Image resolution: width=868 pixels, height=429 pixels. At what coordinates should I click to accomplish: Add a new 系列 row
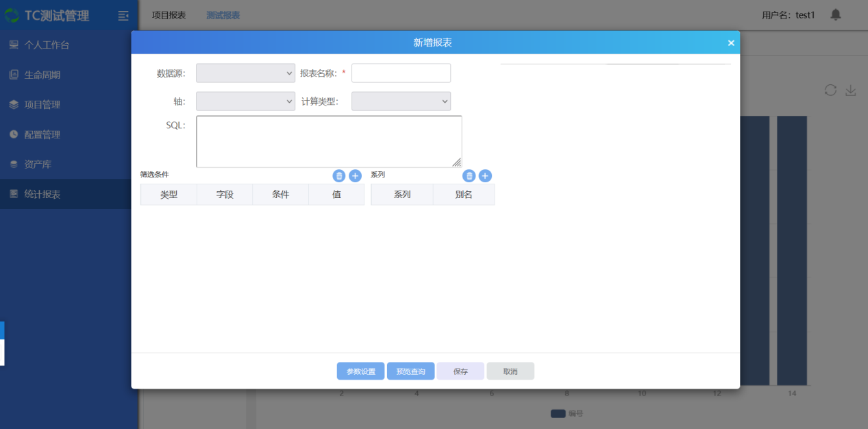[x=485, y=176]
